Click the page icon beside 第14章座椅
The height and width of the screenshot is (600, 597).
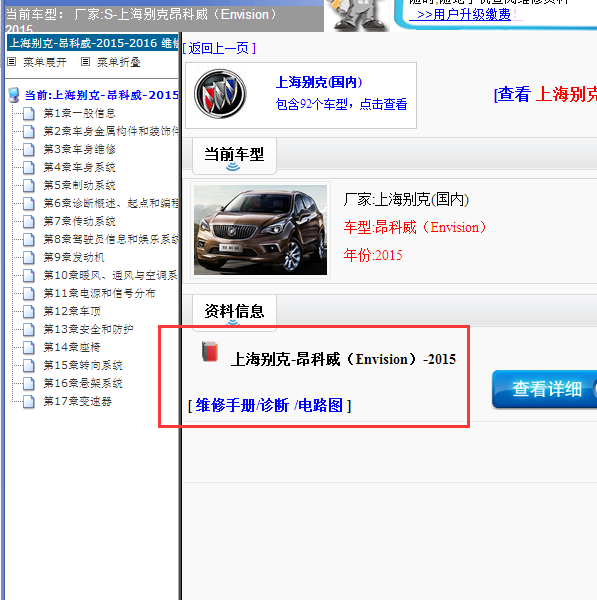[29, 347]
